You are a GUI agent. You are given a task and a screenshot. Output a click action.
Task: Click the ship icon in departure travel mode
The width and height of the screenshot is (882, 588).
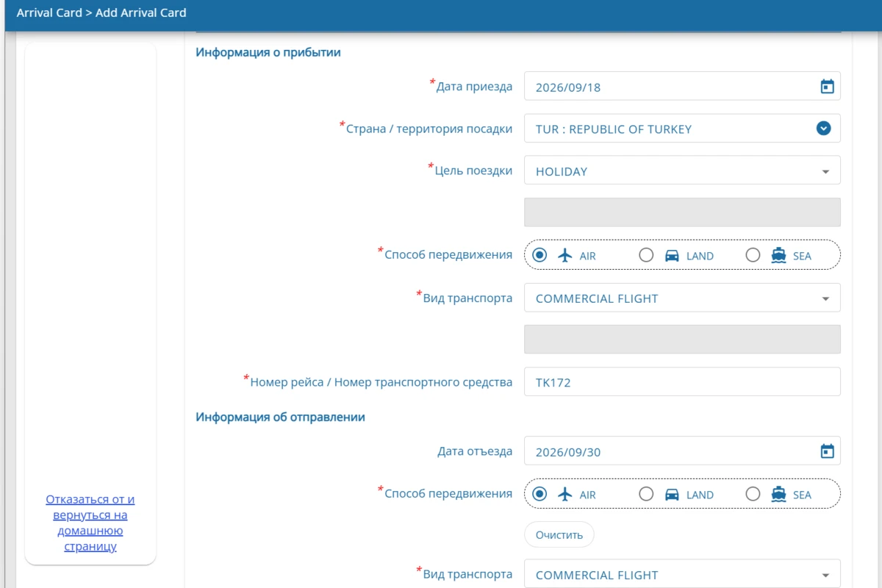[x=778, y=495]
